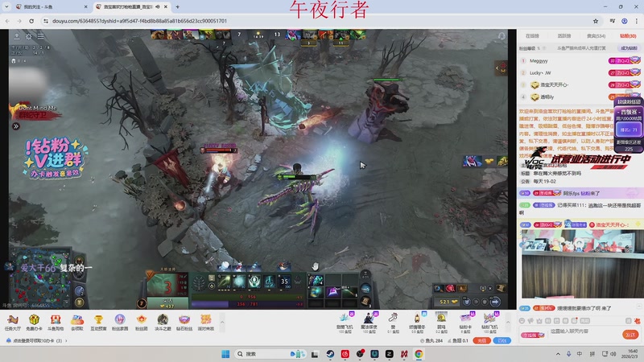Image resolution: width=644 pixels, height=362 pixels.
Task: Expand the gift bar chevron
Action: (508, 323)
